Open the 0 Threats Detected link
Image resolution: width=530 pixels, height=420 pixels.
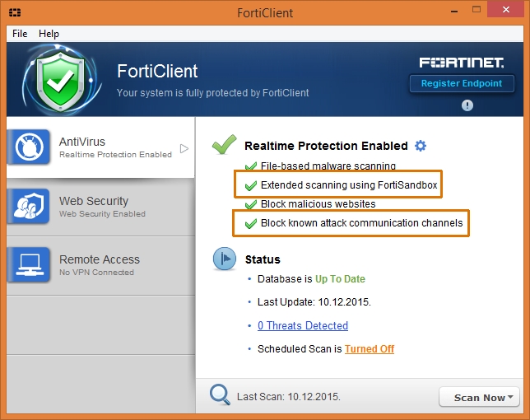pos(303,325)
